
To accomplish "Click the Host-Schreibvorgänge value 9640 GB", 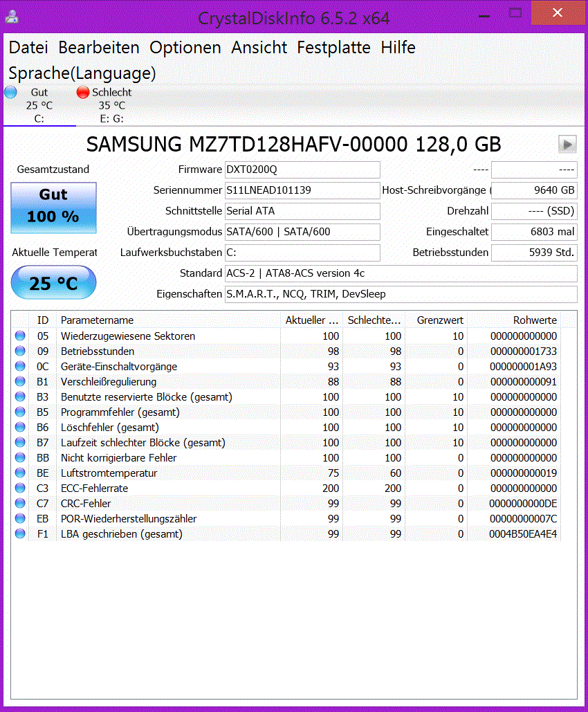I will 534,190.
